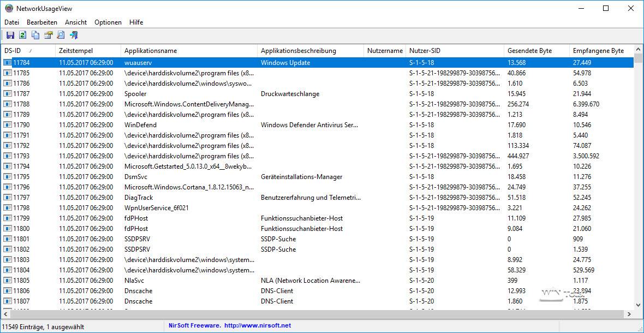Open the nirsoft.net link in status bar

pyautogui.click(x=257, y=325)
